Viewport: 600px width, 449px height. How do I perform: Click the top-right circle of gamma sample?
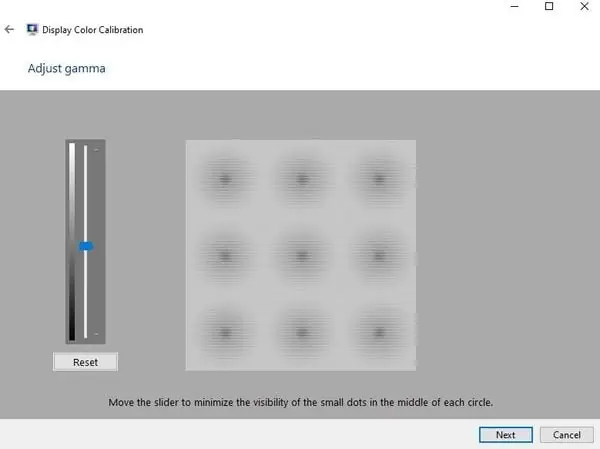click(x=379, y=179)
